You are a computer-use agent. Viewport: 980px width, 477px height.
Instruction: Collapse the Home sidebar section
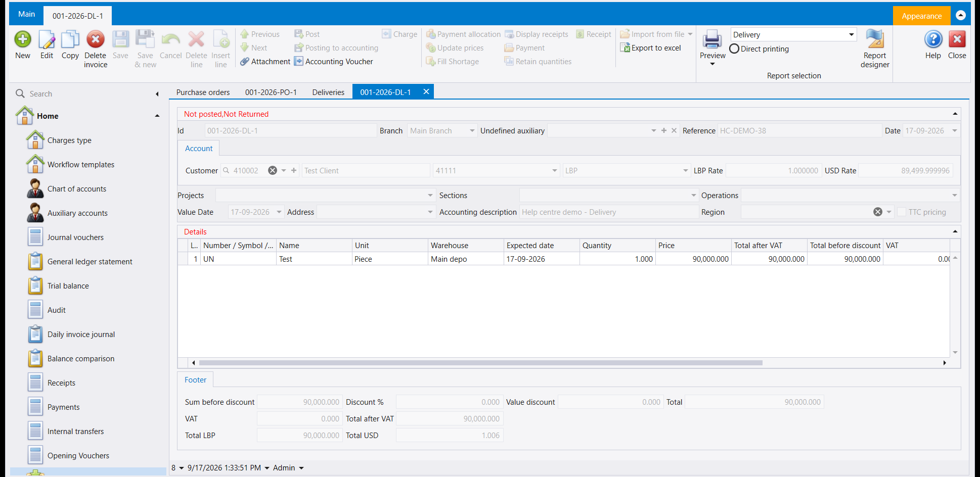(157, 116)
